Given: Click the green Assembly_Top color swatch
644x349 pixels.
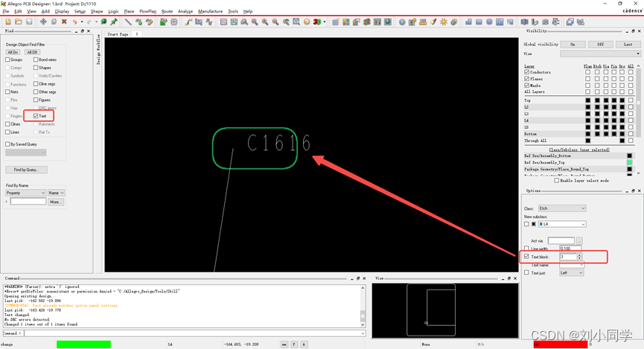Looking at the screenshot, I should 629,162.
